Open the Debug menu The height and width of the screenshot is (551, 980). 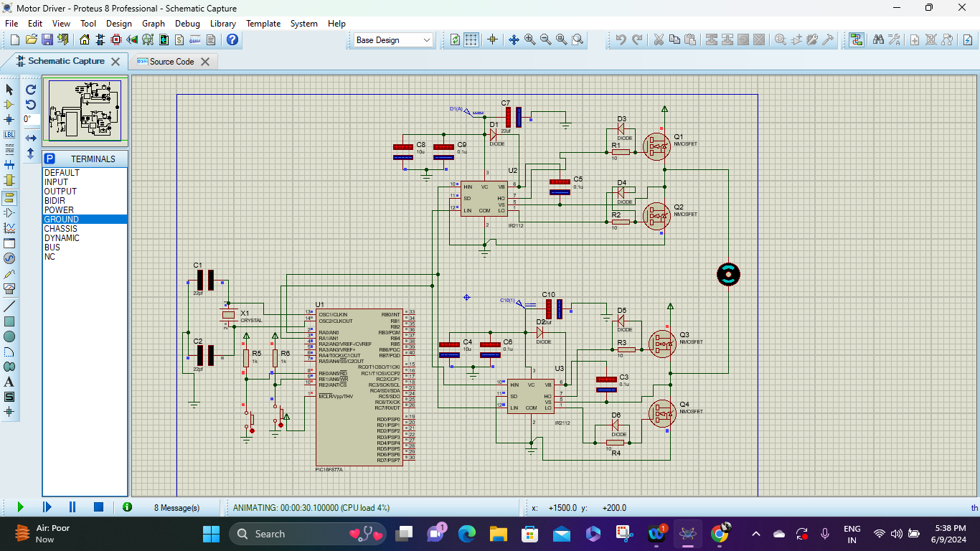point(187,23)
